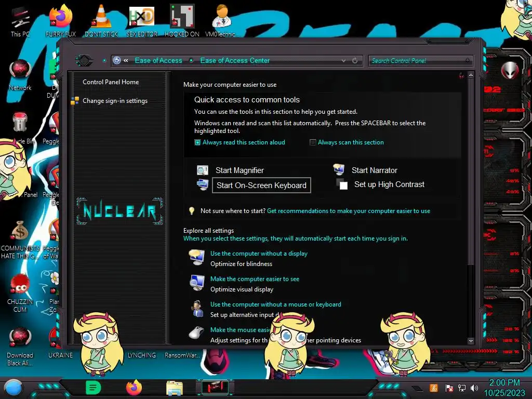Click the scrollbar up arrow
Image resolution: width=532 pixels, height=399 pixels.
click(471, 75)
